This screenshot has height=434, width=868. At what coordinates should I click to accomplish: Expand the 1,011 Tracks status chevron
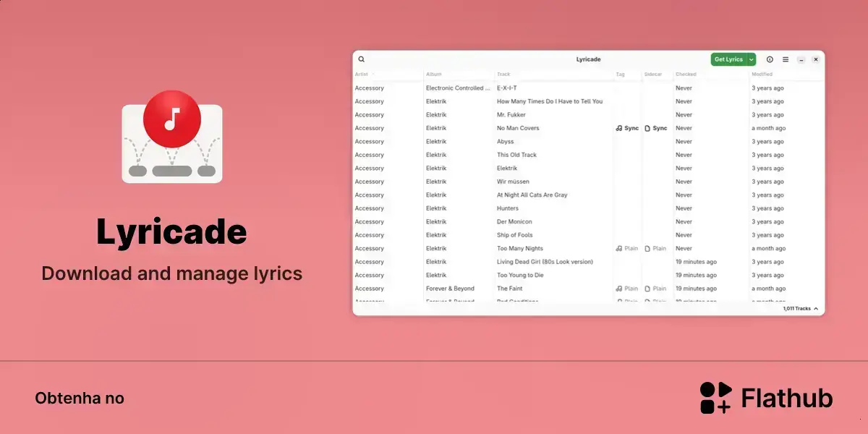817,309
